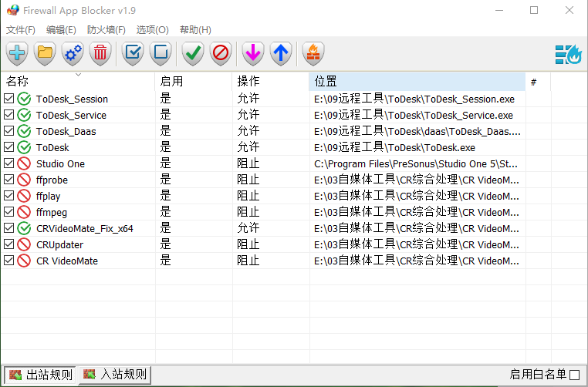
Task: Click 是 cell in the ffmpeg row
Action: (165, 212)
